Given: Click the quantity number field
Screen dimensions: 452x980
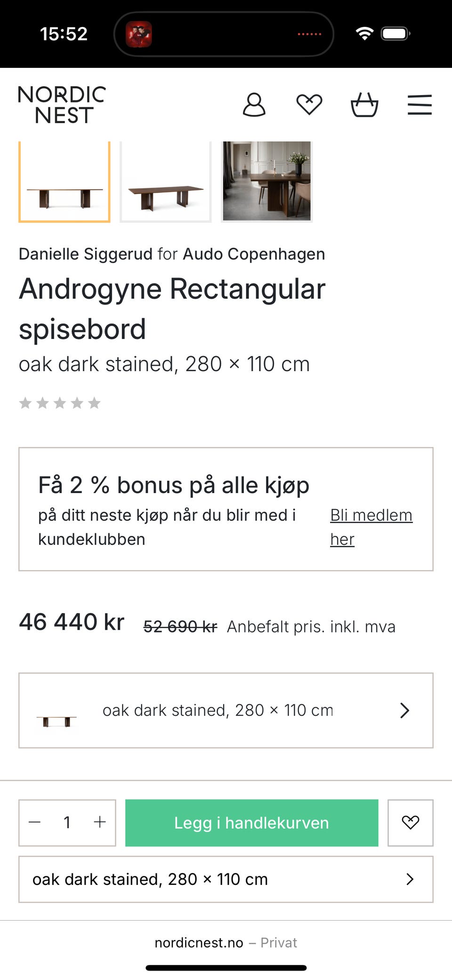Looking at the screenshot, I should click(x=67, y=822).
